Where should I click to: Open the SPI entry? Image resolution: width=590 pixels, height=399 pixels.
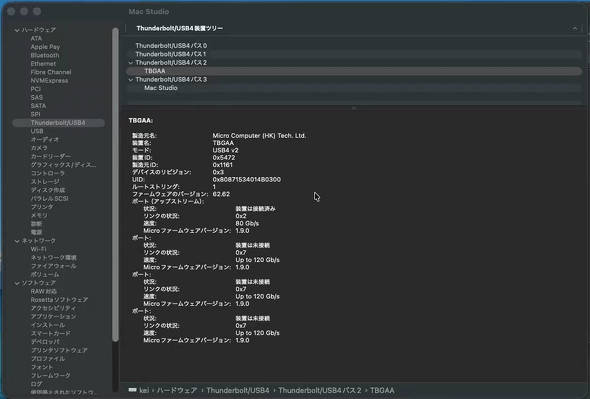[35, 114]
